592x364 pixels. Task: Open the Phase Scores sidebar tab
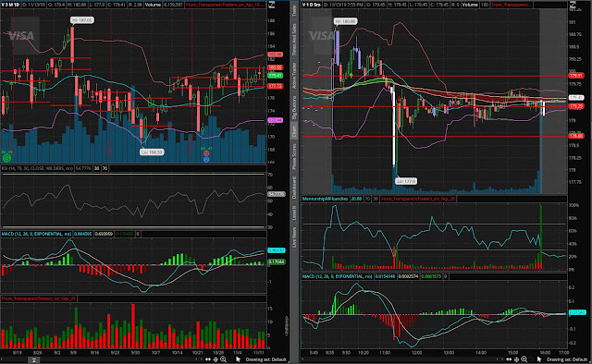pyautogui.click(x=294, y=156)
